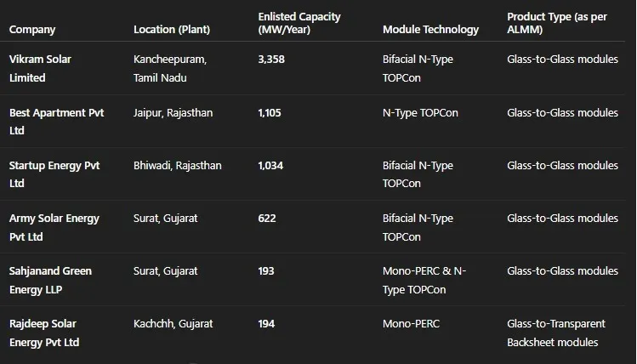Click the Location (Plant) column header
This screenshot has width=637, height=364.
pos(172,30)
